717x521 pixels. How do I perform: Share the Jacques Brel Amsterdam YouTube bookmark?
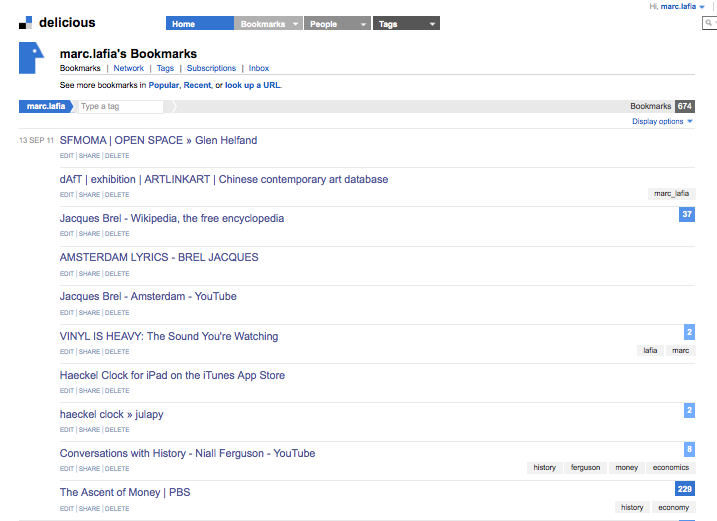89,312
